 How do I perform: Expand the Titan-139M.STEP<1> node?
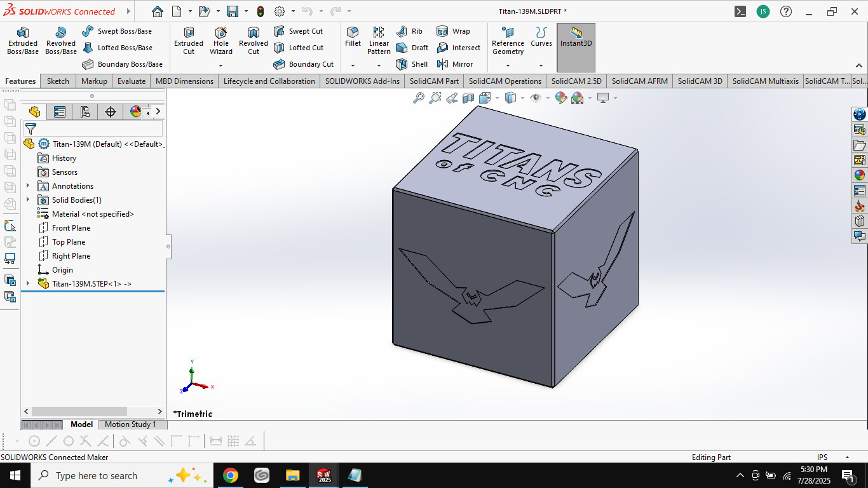click(28, 284)
